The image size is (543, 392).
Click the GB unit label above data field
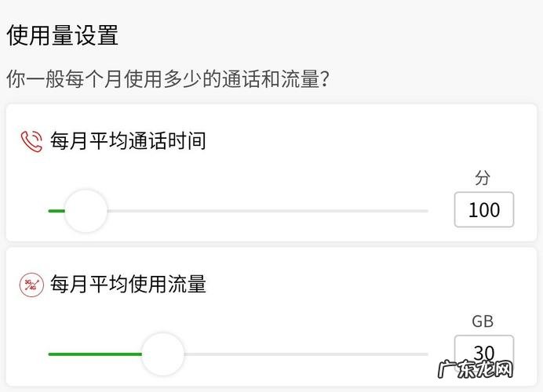pyautogui.click(x=483, y=321)
